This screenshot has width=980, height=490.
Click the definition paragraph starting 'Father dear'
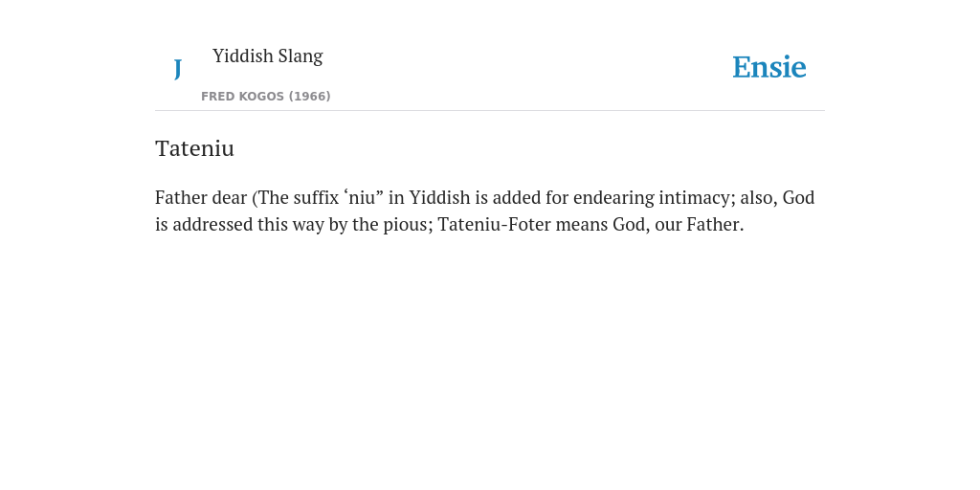pyautogui.click(x=485, y=211)
